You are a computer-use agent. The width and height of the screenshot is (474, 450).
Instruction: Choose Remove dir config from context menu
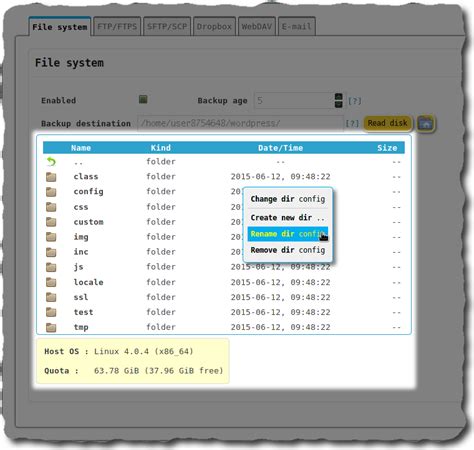[x=288, y=250]
